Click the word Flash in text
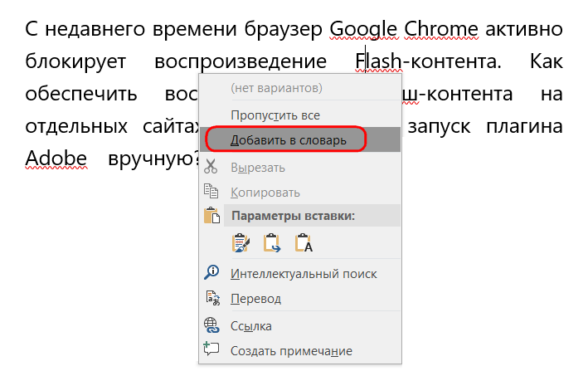This screenshot has width=588, height=371. 378,61
